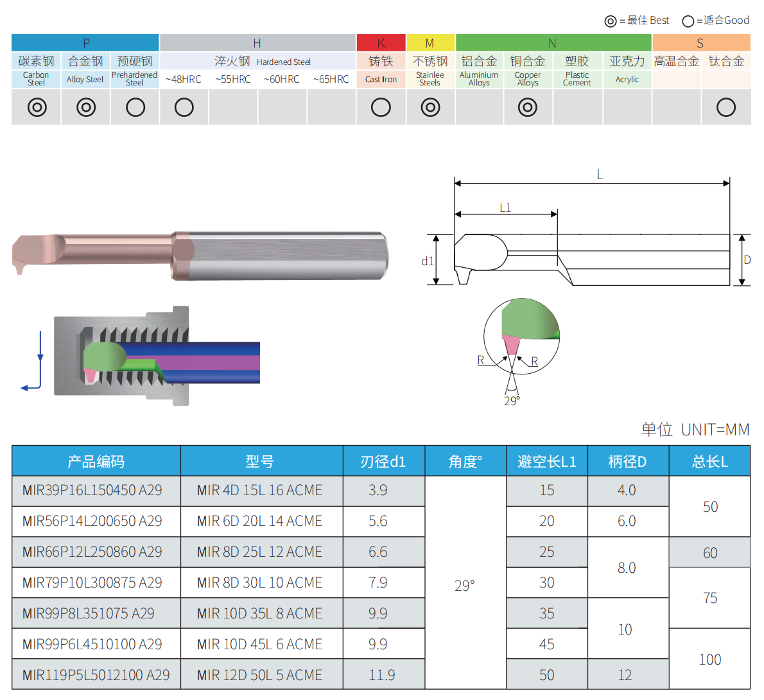Click the Alloy Steel double-circle best symbol
The width and height of the screenshot is (764, 700).
pyautogui.click(x=86, y=107)
